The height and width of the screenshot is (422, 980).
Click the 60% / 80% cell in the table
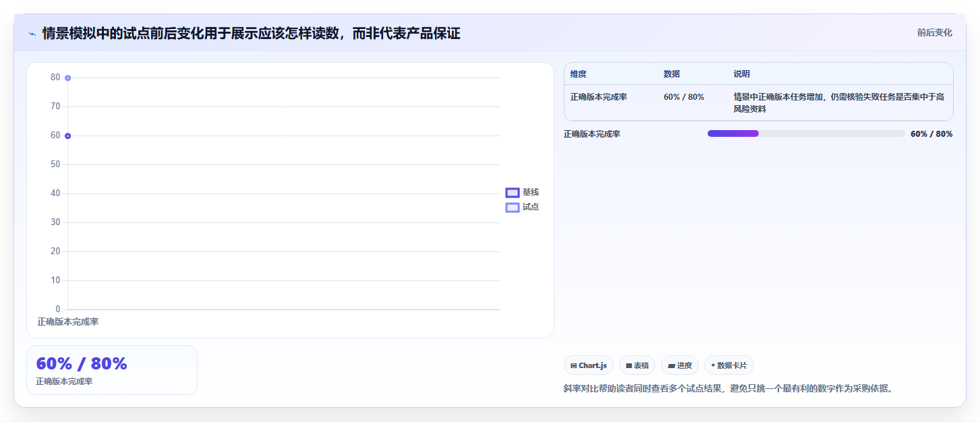tap(684, 97)
